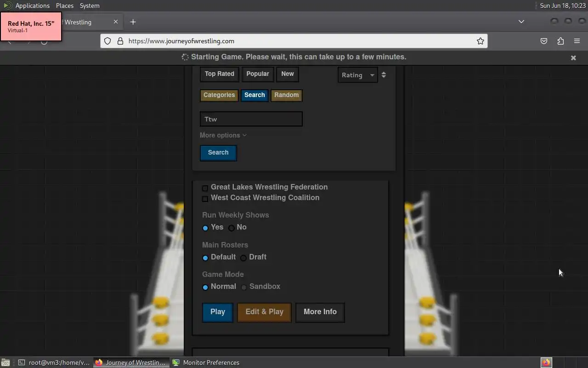This screenshot has height=368, width=588.
Task: Check West Coast Wrestling Coalition checkbox
Action: 205,199
